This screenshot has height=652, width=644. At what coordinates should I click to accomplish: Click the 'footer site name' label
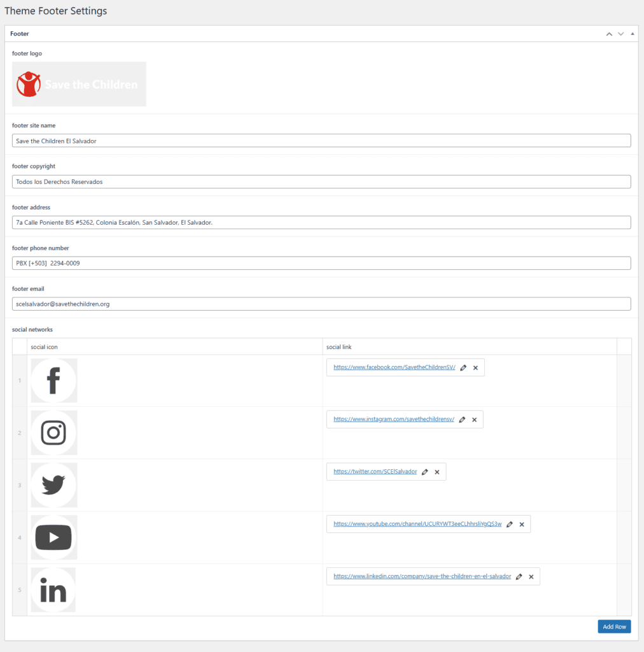tap(34, 125)
